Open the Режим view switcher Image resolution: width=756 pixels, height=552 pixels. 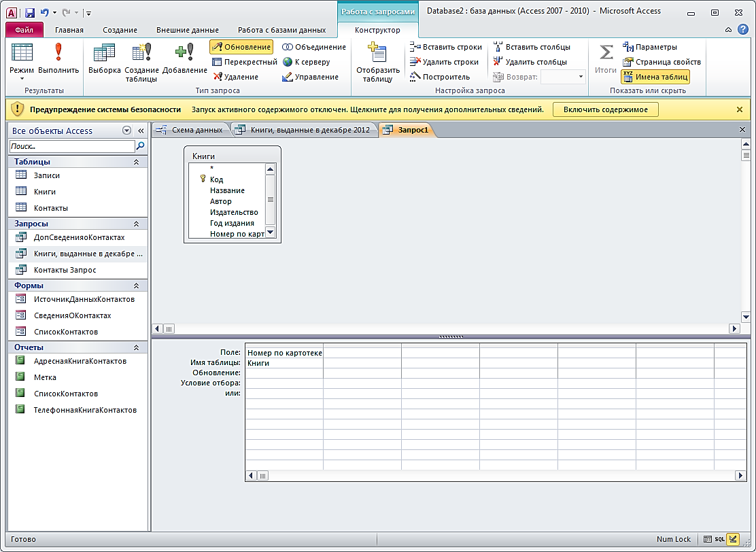22,61
